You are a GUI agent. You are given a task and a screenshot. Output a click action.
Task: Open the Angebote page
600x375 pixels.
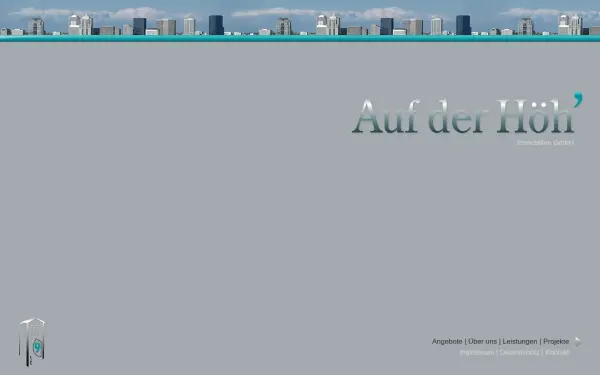click(447, 341)
